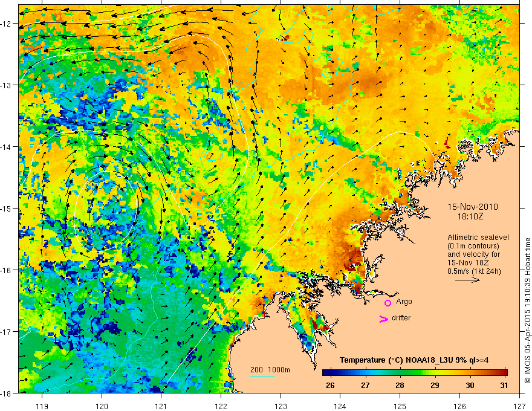Click the '29' colorbar tick label
The height and width of the screenshot is (411, 532).
(435, 385)
